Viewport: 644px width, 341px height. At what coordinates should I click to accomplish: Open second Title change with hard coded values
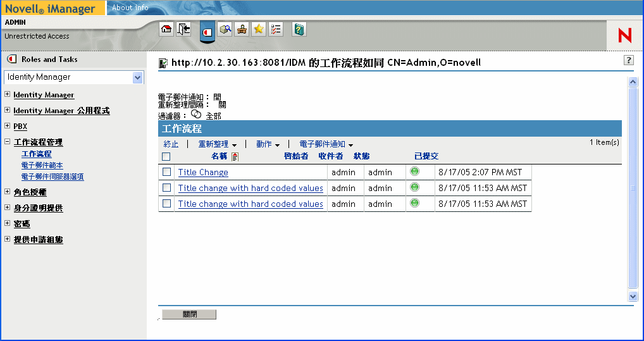[251, 188]
